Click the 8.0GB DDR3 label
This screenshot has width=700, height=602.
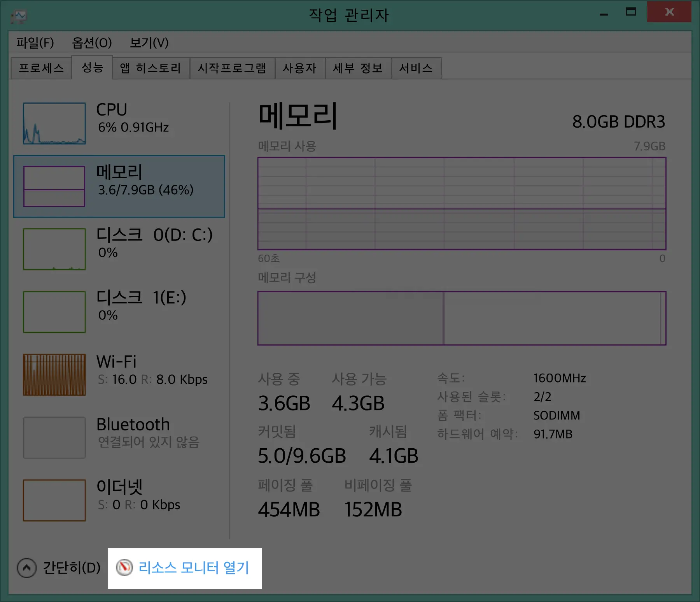pos(619,122)
